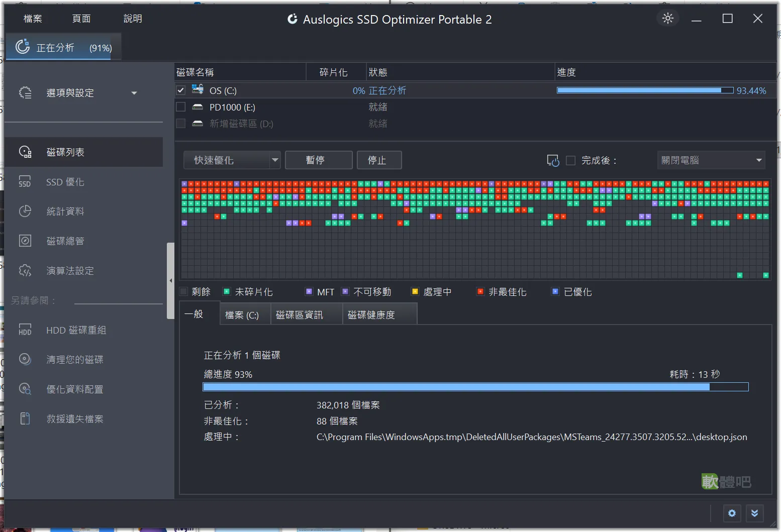Viewport: 781px width, 532px height.
Task: Open the 說明 help menu
Action: [133, 19]
